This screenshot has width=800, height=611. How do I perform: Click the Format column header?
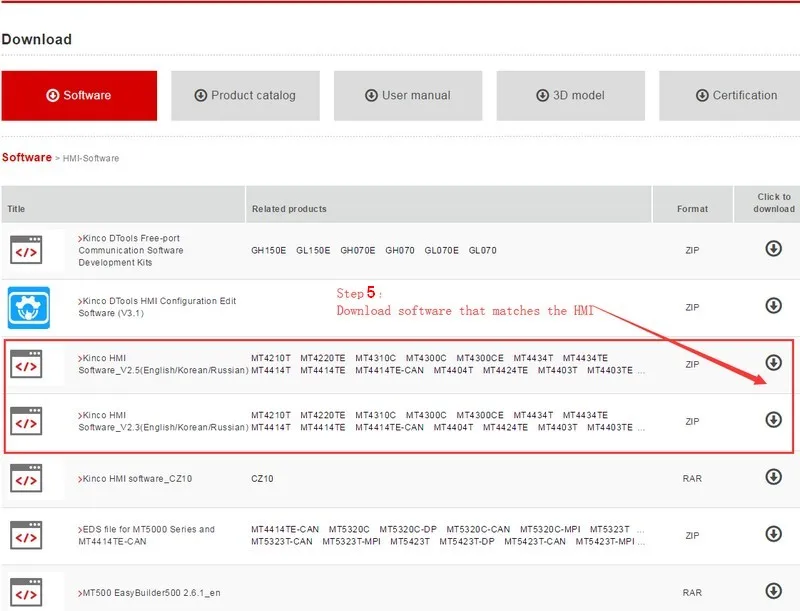tap(692, 205)
